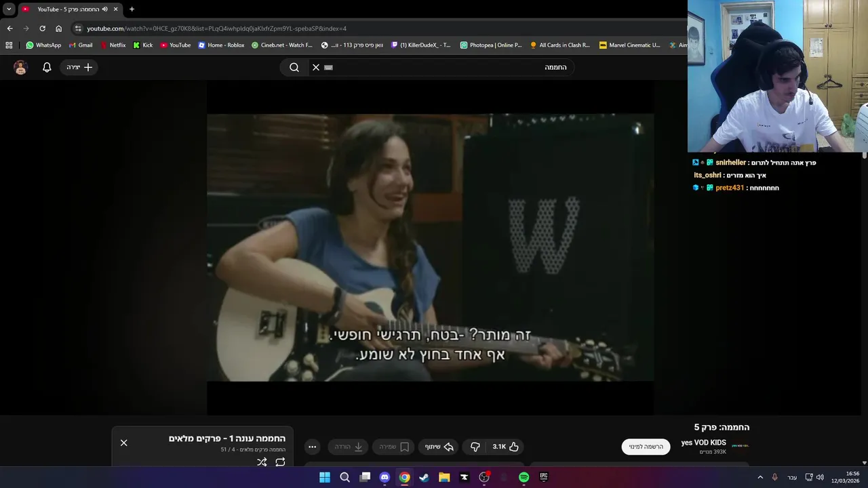
Task: Open Epic Games Launcher from the taskbar
Action: (543, 477)
